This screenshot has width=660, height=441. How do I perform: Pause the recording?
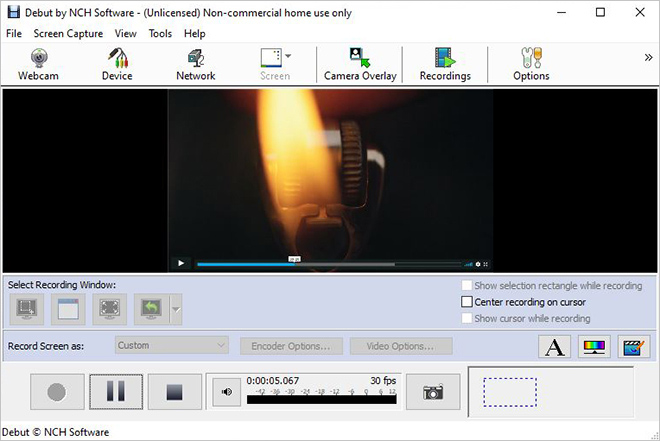[116, 392]
